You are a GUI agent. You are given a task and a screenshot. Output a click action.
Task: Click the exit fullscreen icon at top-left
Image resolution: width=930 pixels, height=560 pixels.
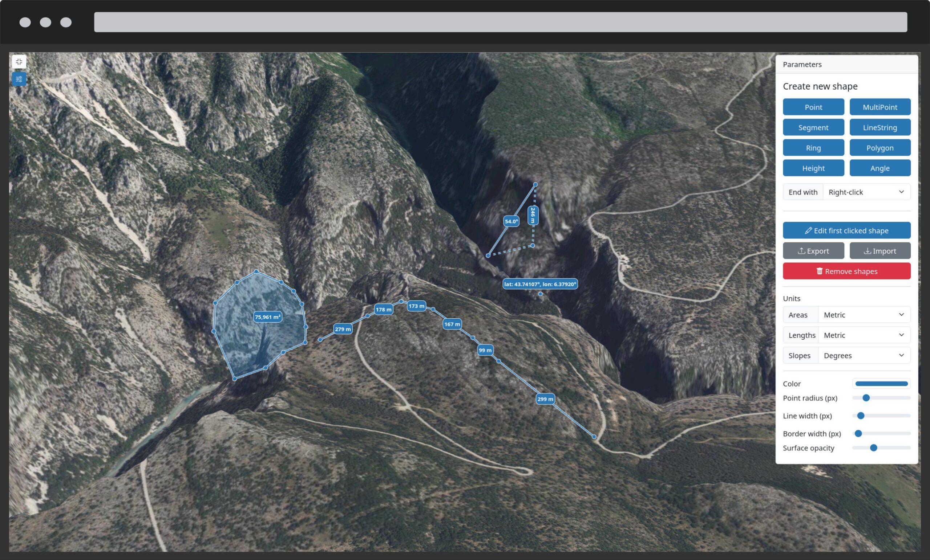point(19,62)
